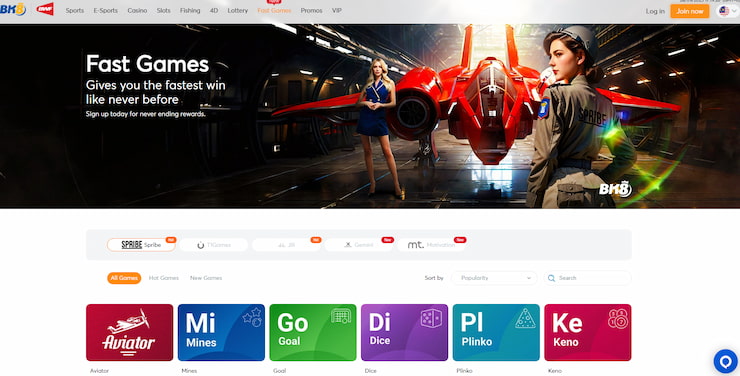The width and height of the screenshot is (740, 376).
Task: Open the live chat support bubble
Action: pyautogui.click(x=725, y=361)
